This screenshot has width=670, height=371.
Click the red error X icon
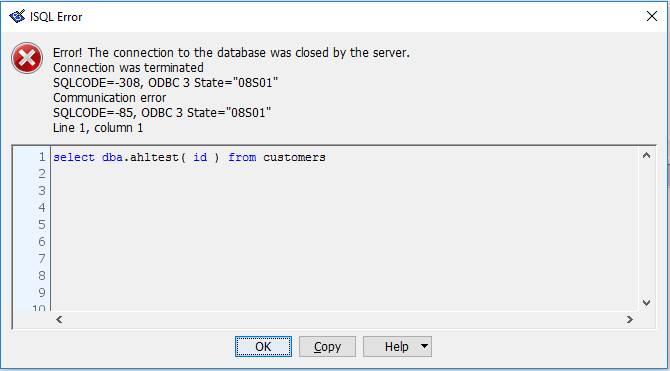(27, 58)
